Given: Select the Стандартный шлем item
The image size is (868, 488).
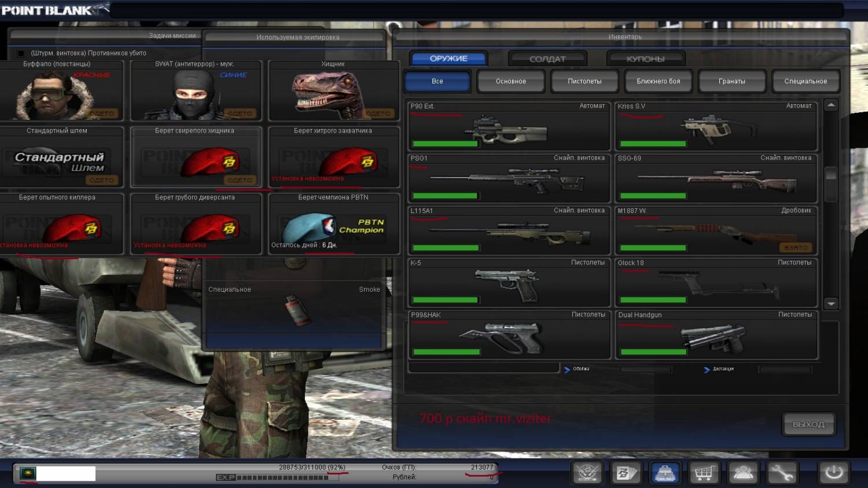Looking at the screenshot, I should click(x=61, y=157).
